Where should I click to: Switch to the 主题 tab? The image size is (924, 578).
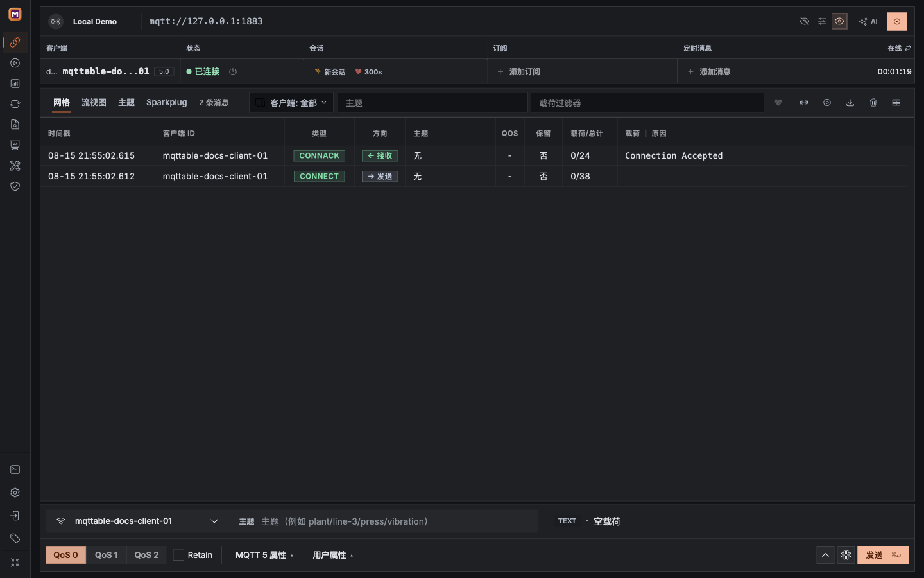(x=126, y=103)
